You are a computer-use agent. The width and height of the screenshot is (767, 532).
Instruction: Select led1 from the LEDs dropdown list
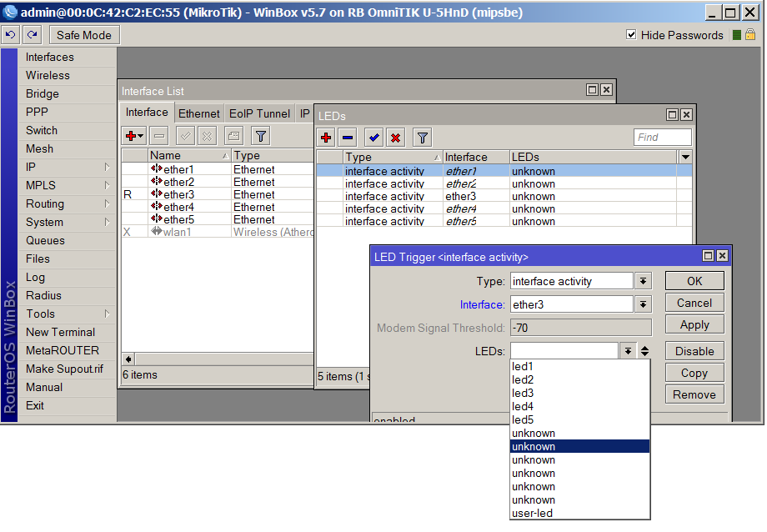pyautogui.click(x=579, y=367)
